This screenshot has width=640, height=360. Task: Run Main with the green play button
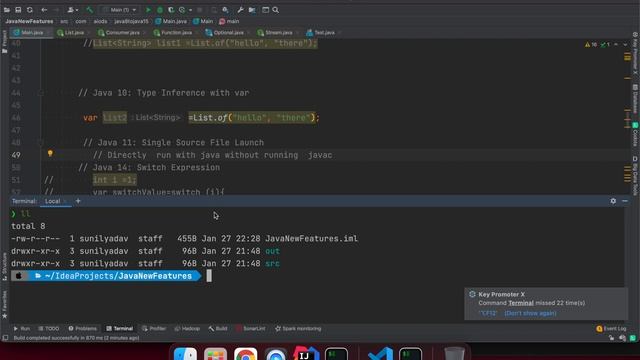[148, 10]
